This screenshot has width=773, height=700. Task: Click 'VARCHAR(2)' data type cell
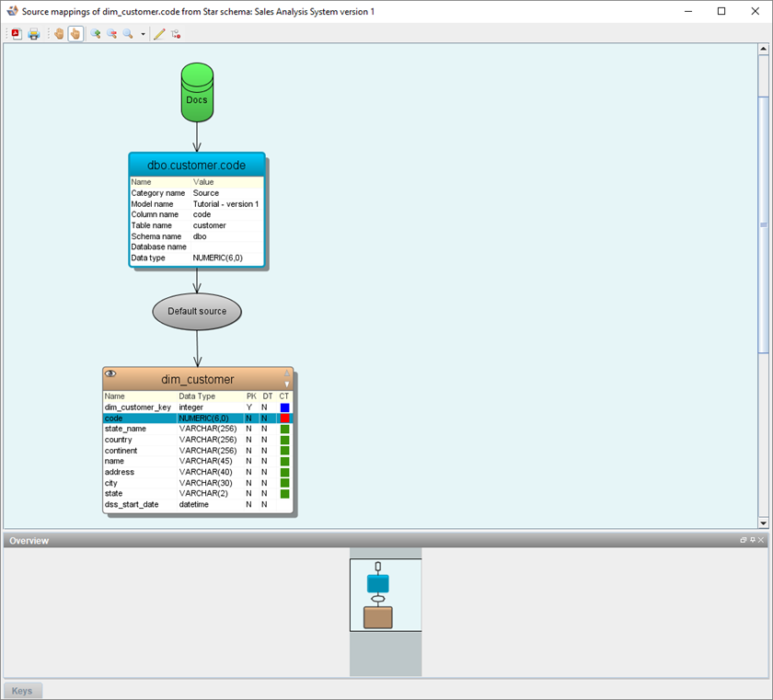coord(203,494)
